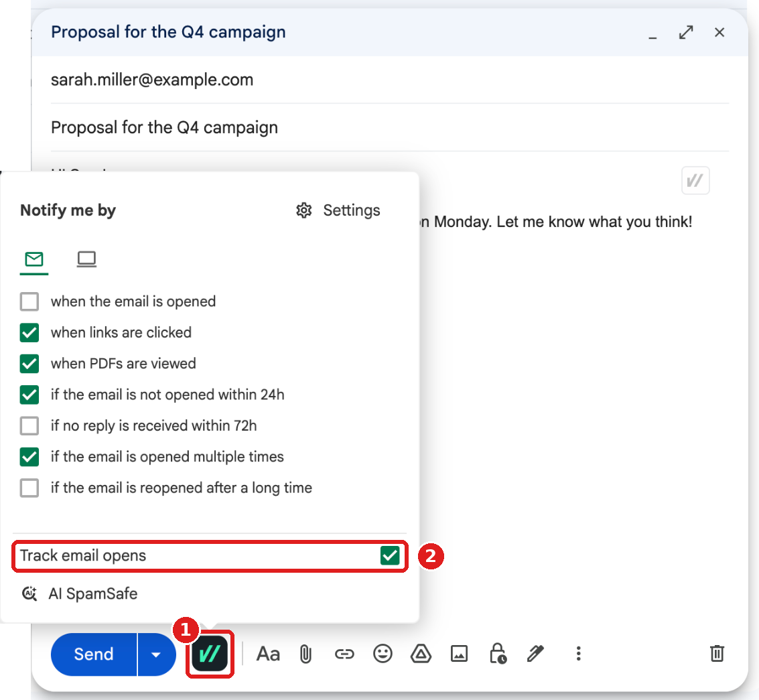Open formatting options (Aa) icon

point(268,654)
